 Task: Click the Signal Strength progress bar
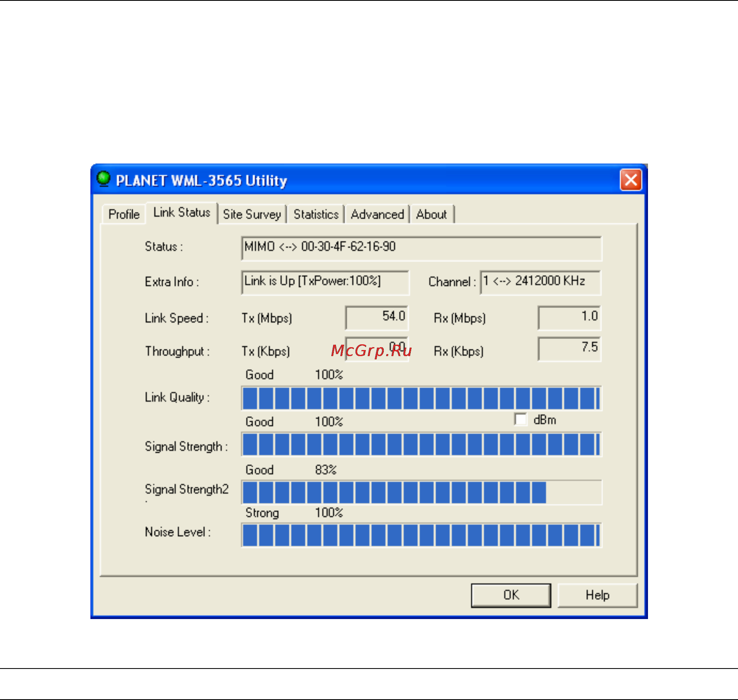coord(421,444)
